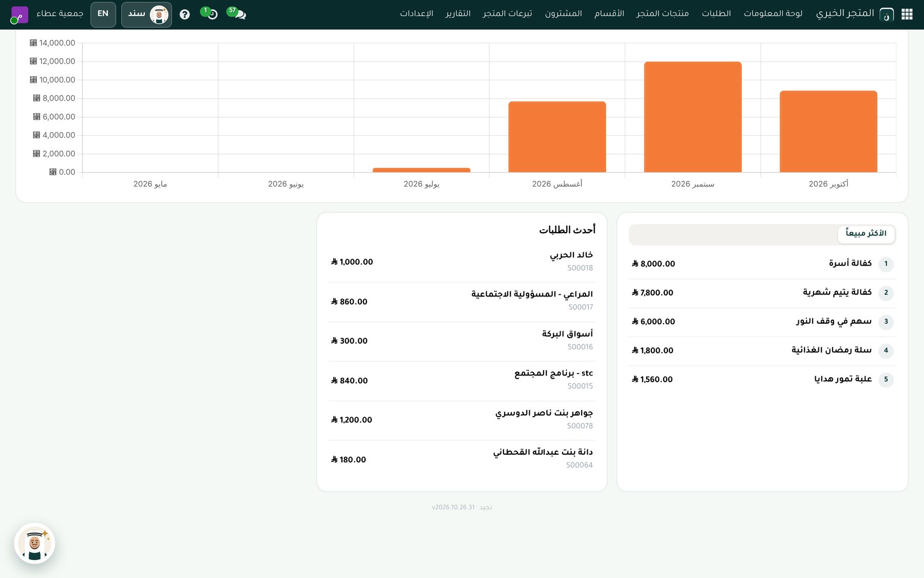924x578 pixels.
Task: Click the version text v2026.10.26.31
Action: (453, 508)
